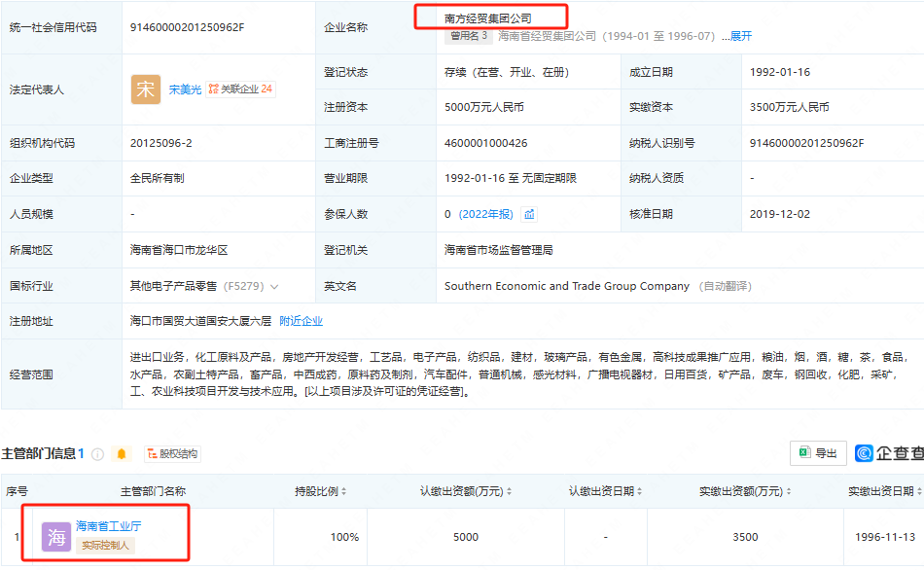Open 附近企业 nearby companies link
924x570 pixels.
pos(302,321)
